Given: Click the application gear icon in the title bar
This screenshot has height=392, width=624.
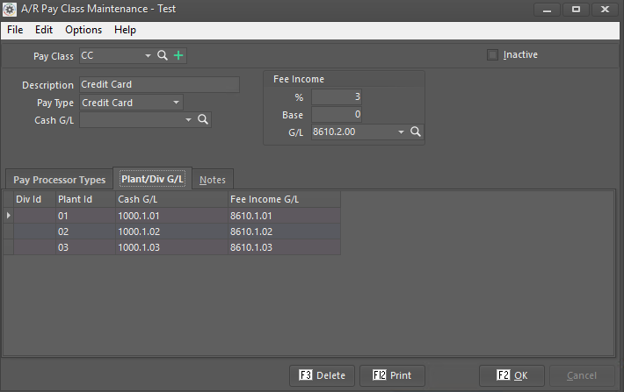Looking at the screenshot, I should pos(10,10).
